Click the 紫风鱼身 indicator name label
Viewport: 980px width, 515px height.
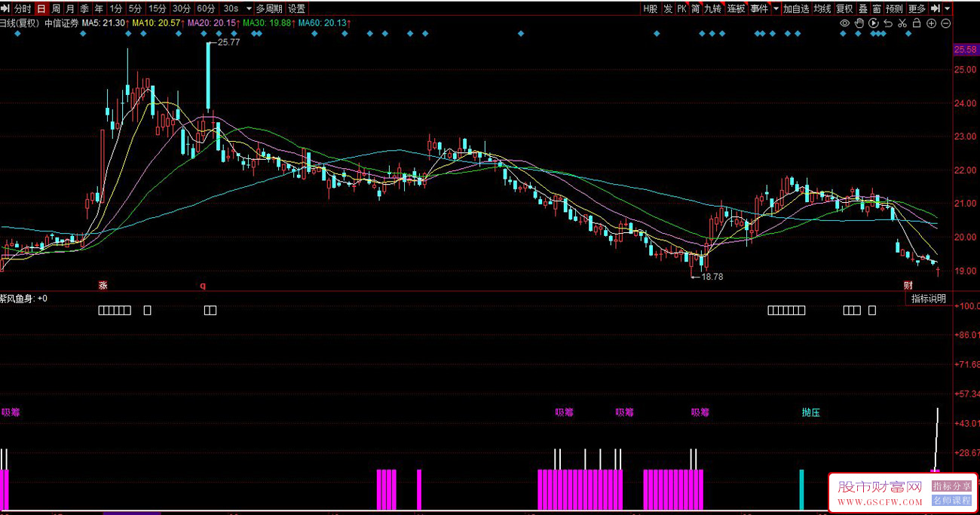[17, 299]
